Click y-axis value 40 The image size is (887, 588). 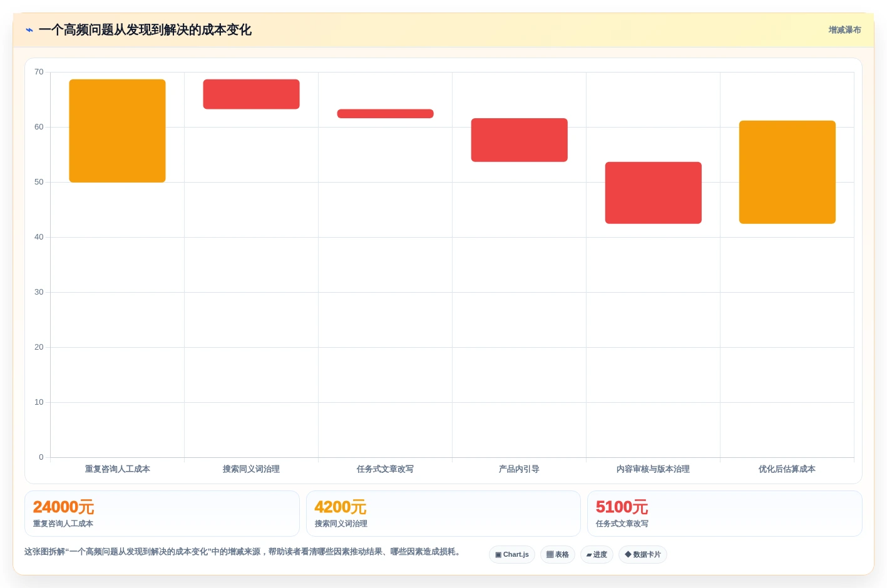(x=39, y=237)
